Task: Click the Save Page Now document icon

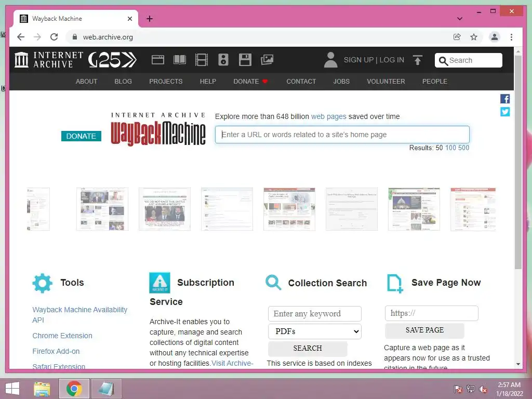Action: 395,284
